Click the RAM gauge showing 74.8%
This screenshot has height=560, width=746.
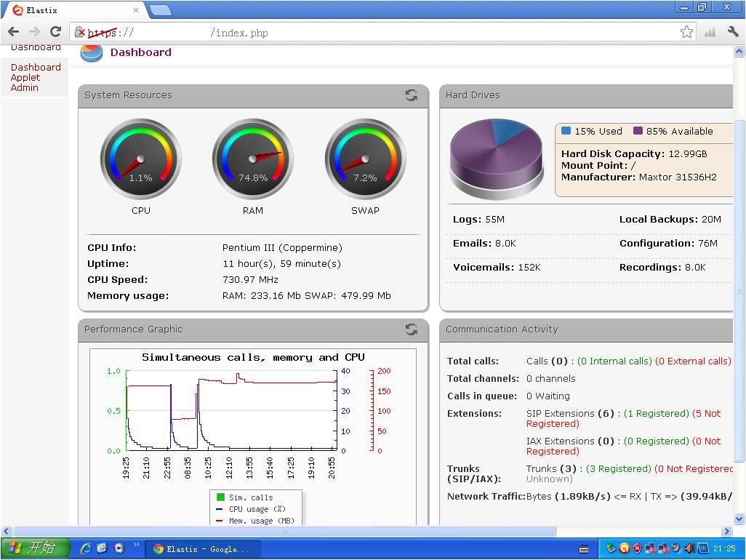252,159
